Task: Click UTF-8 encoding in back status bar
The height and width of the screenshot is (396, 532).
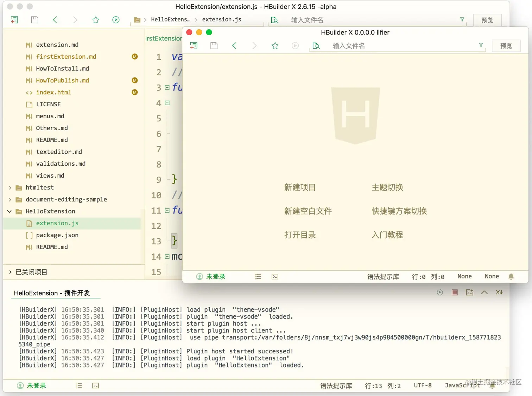Action: click(423, 385)
